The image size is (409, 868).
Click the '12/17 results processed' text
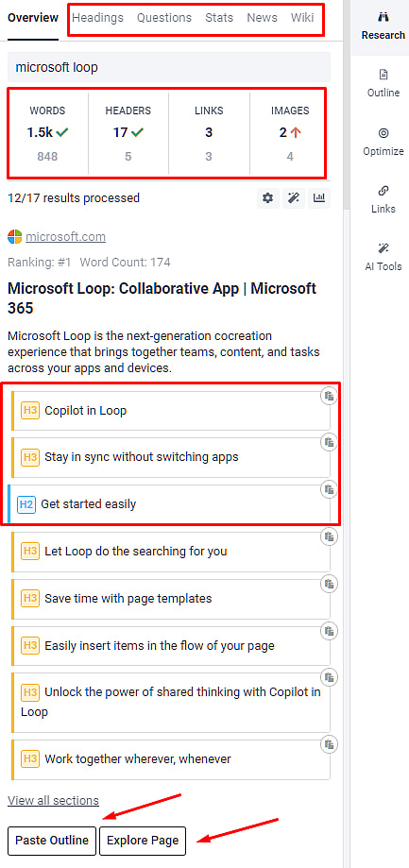pyautogui.click(x=74, y=197)
